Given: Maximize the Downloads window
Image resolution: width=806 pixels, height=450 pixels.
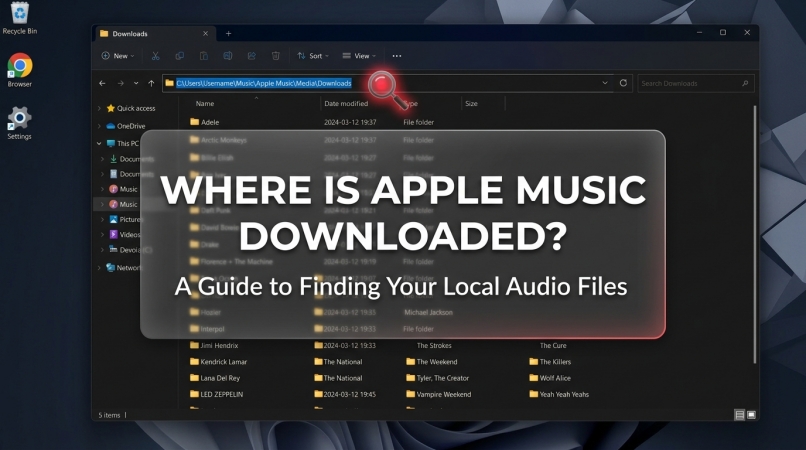Looking at the screenshot, I should pos(723,32).
